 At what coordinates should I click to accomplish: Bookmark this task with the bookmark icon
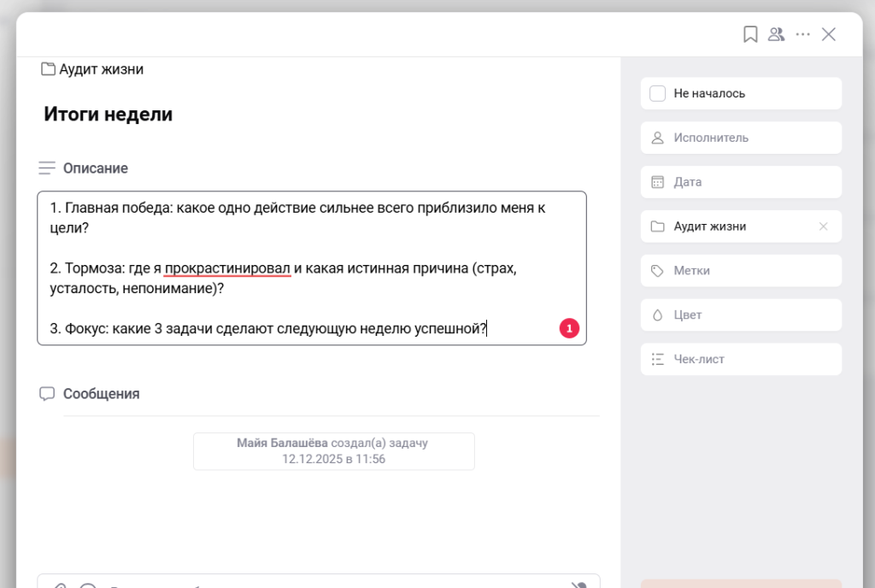[x=750, y=34]
